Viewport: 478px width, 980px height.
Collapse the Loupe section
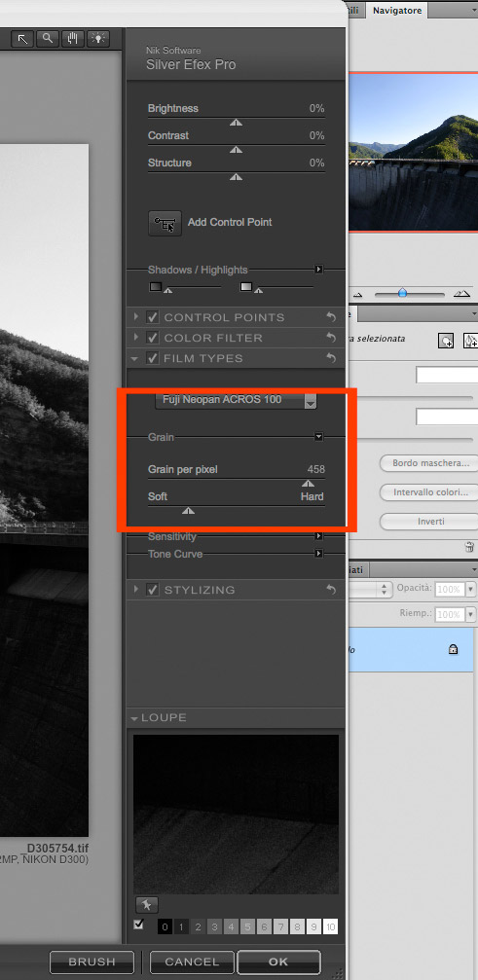pyautogui.click(x=134, y=719)
